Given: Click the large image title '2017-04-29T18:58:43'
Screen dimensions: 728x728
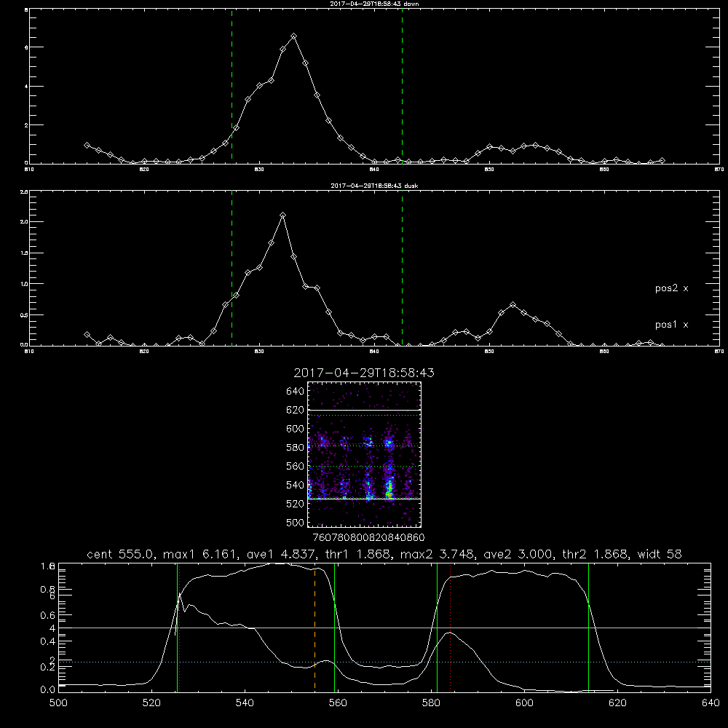Looking at the screenshot, I should (x=364, y=373).
